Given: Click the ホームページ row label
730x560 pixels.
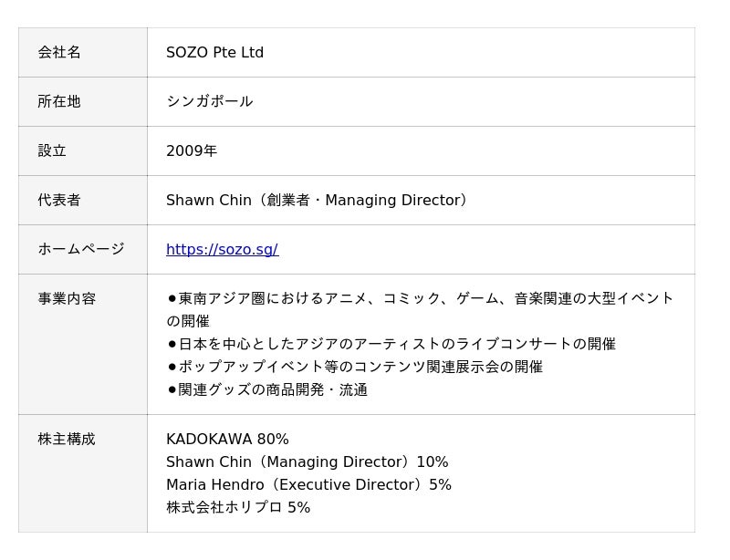Looking at the screenshot, I should [x=81, y=249].
